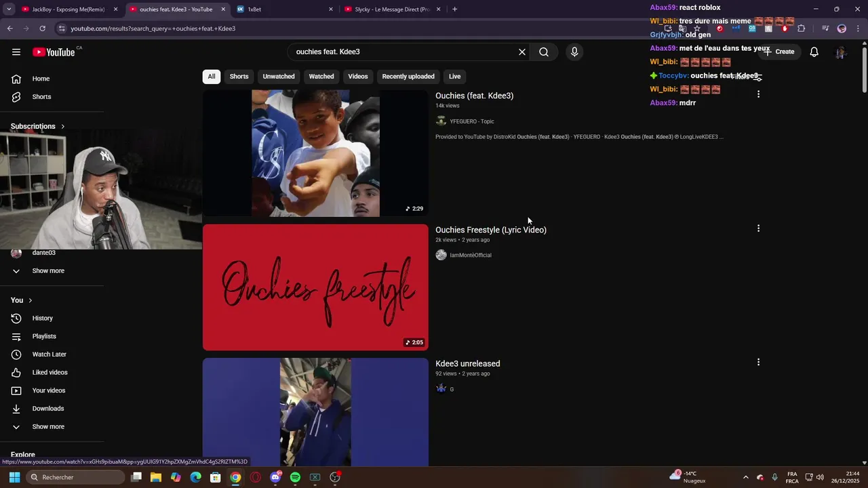Open File Explorer from the taskbar
The image size is (868, 488).
coord(155,477)
